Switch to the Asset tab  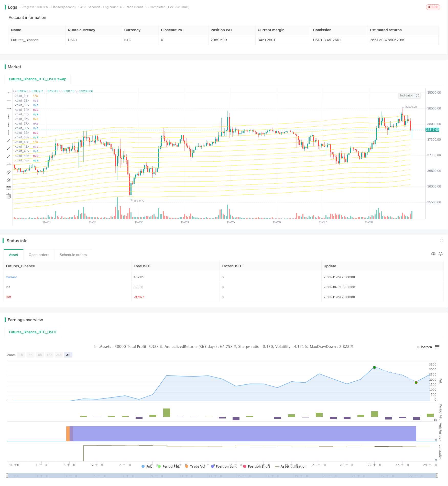(x=14, y=255)
